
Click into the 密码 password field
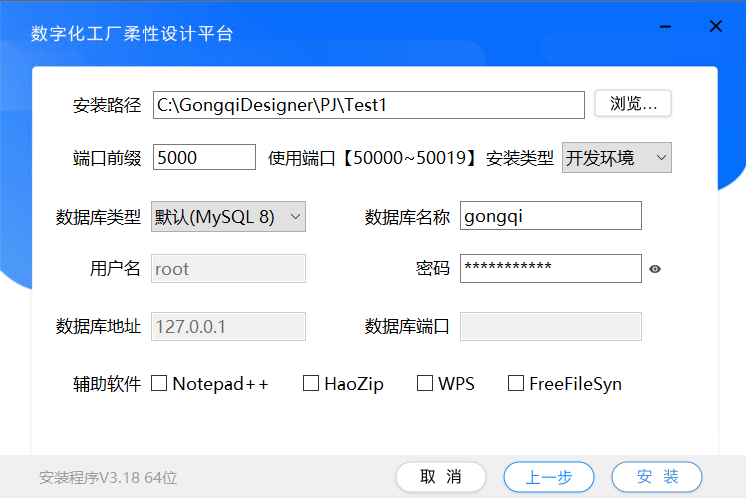[x=550, y=268]
